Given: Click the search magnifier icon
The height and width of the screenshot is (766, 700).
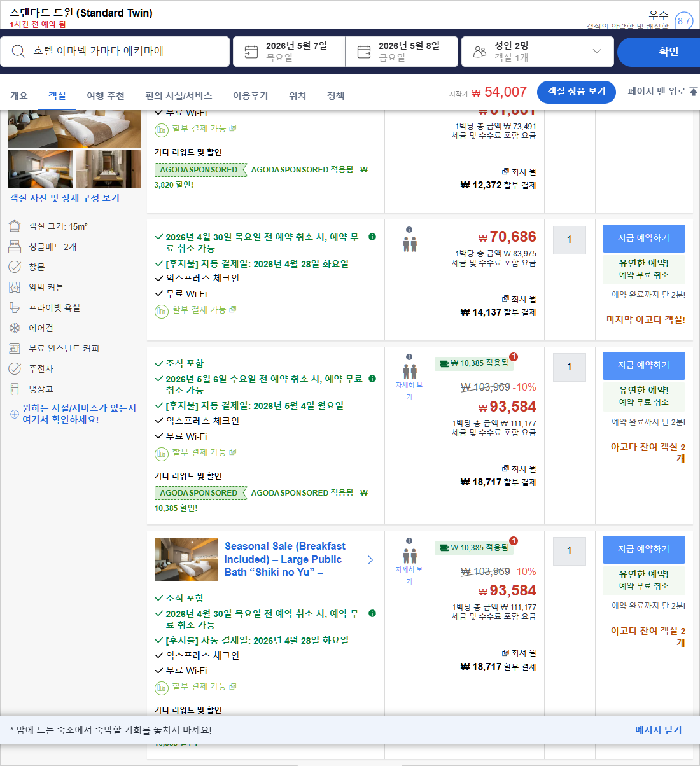Looking at the screenshot, I should 18,52.
